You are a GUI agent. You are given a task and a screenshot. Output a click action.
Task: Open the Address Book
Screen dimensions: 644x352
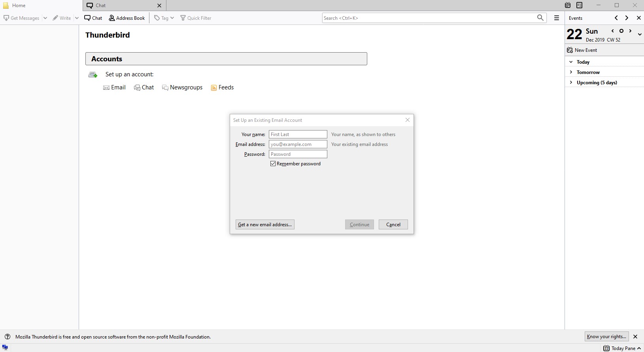point(127,18)
